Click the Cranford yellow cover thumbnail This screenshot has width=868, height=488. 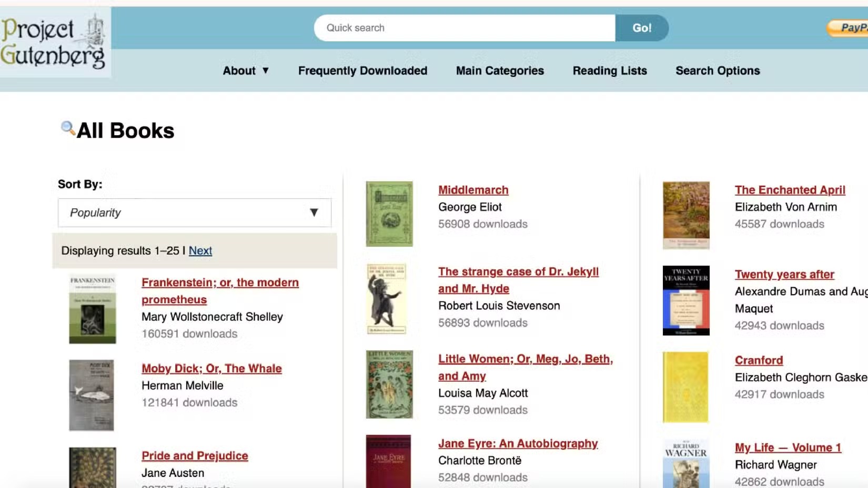686,388
